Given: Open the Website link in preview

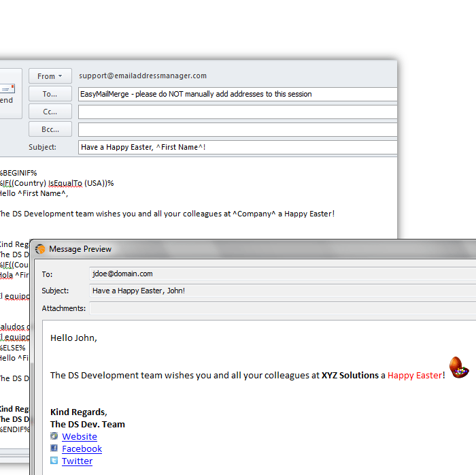Looking at the screenshot, I should [80, 436].
